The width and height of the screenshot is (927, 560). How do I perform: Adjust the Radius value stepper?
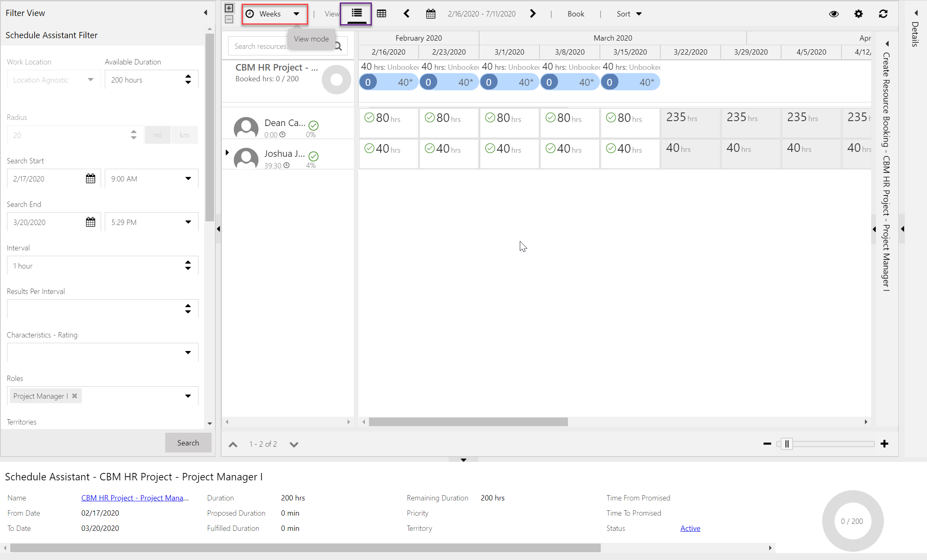click(134, 135)
